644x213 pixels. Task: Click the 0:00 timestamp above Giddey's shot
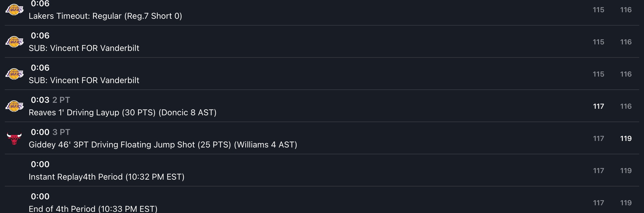point(40,132)
